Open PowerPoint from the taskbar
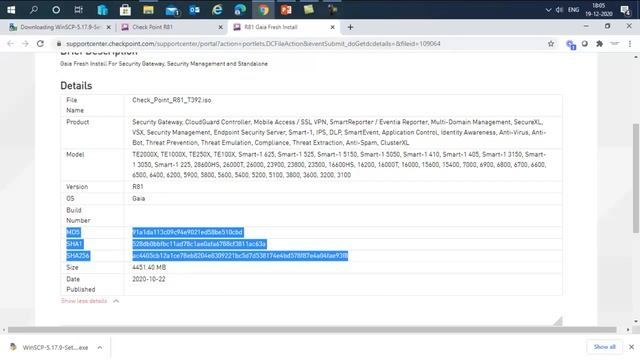The width and height of the screenshot is (640, 360). (x=286, y=9)
